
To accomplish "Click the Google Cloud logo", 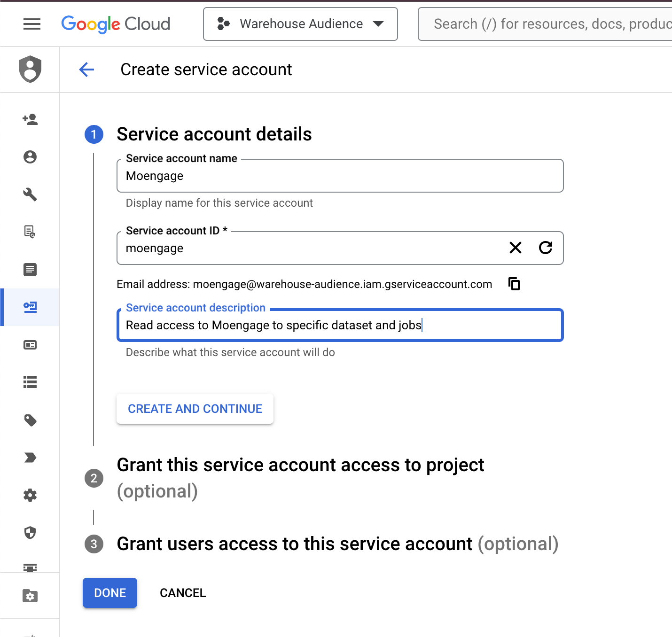I will point(116,24).
